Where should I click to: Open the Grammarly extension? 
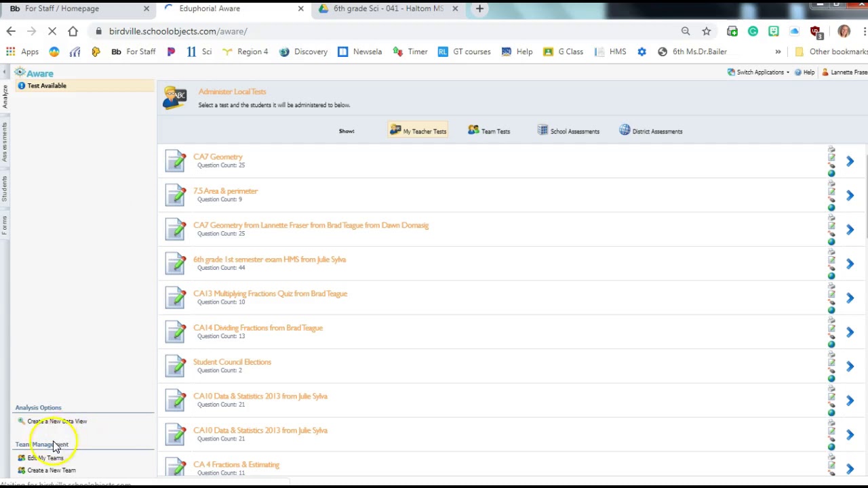coord(753,31)
